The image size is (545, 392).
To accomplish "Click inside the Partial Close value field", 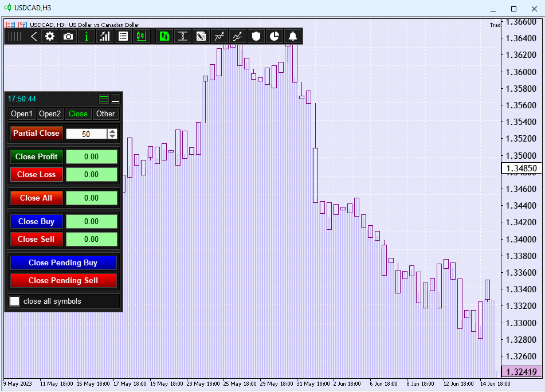I will (x=86, y=133).
